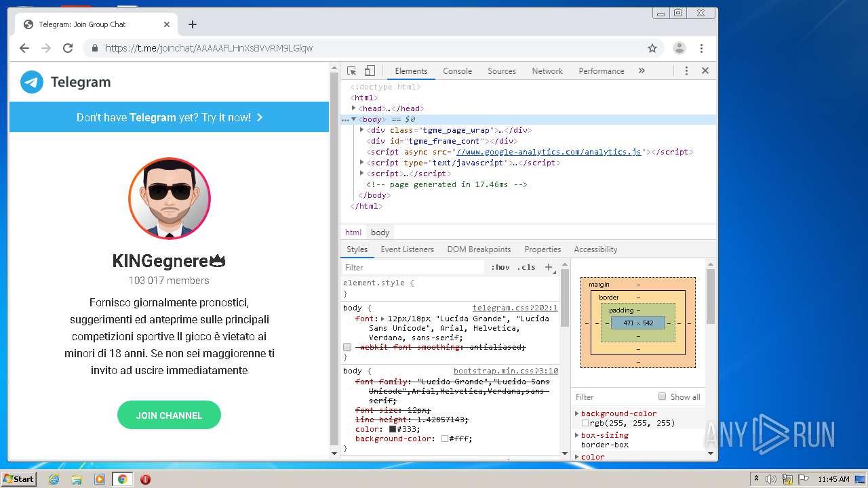Open the Network tab

547,70
